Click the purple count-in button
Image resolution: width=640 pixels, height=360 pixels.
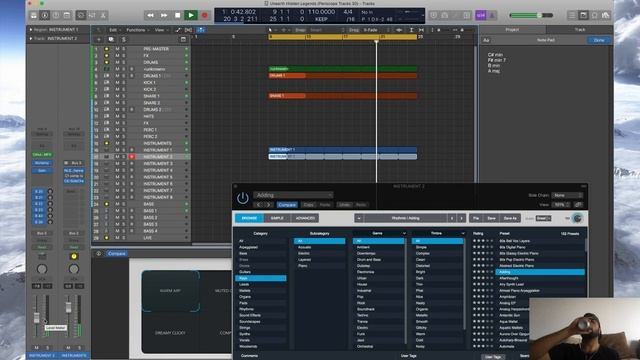point(480,15)
